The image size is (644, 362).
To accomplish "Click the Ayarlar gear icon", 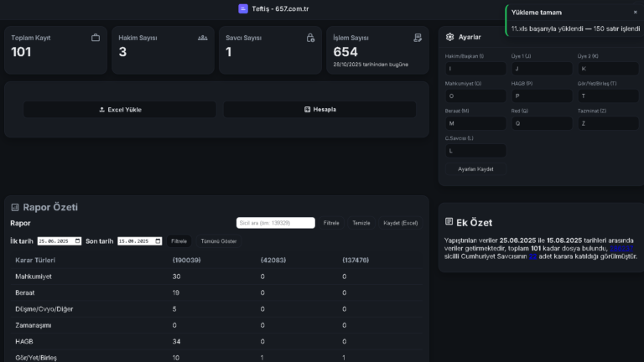I will (449, 37).
